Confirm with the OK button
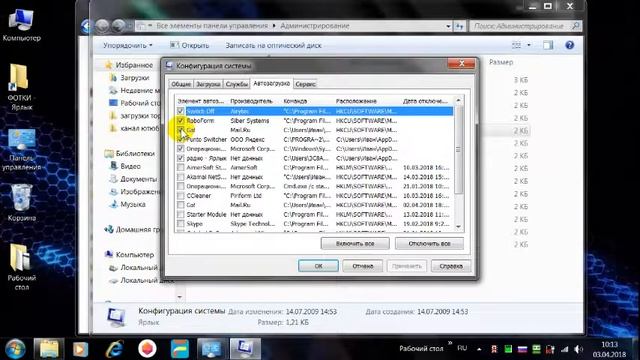The image size is (640, 360). [318, 266]
